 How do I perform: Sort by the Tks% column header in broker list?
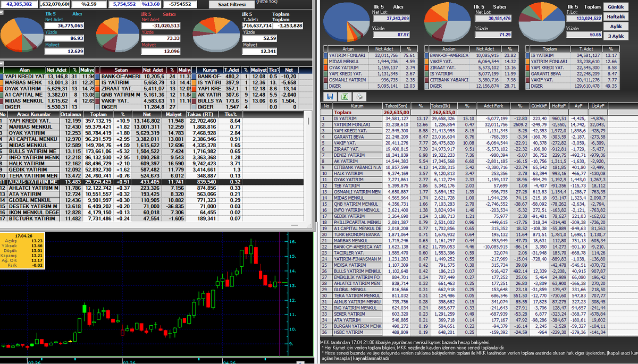pyautogui.click(x=230, y=114)
